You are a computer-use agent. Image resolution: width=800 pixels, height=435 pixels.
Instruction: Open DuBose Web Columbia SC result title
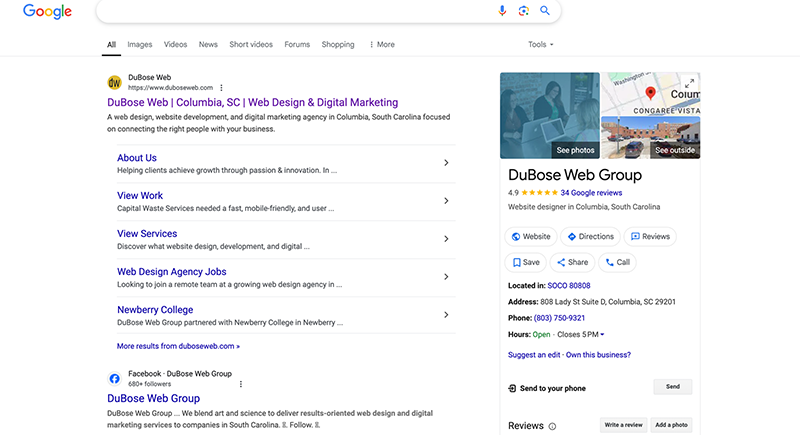point(253,103)
